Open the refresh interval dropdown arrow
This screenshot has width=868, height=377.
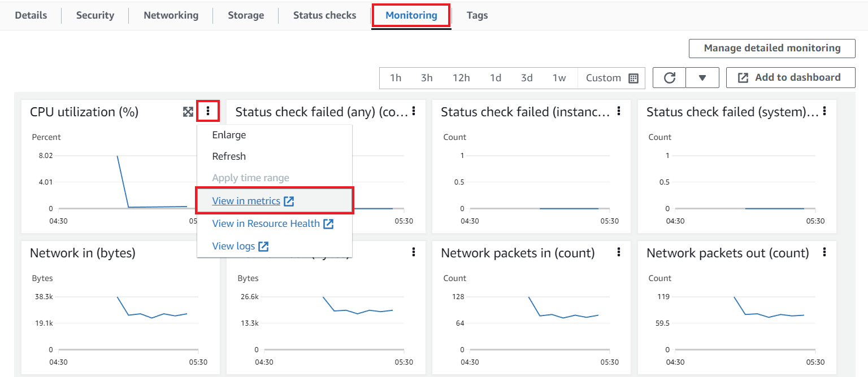pyautogui.click(x=702, y=77)
